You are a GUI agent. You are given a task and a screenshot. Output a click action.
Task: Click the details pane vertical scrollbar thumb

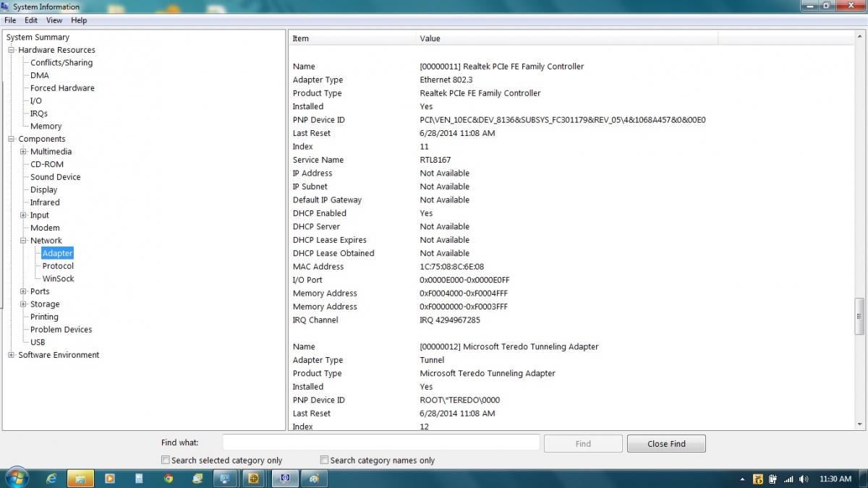tap(859, 315)
